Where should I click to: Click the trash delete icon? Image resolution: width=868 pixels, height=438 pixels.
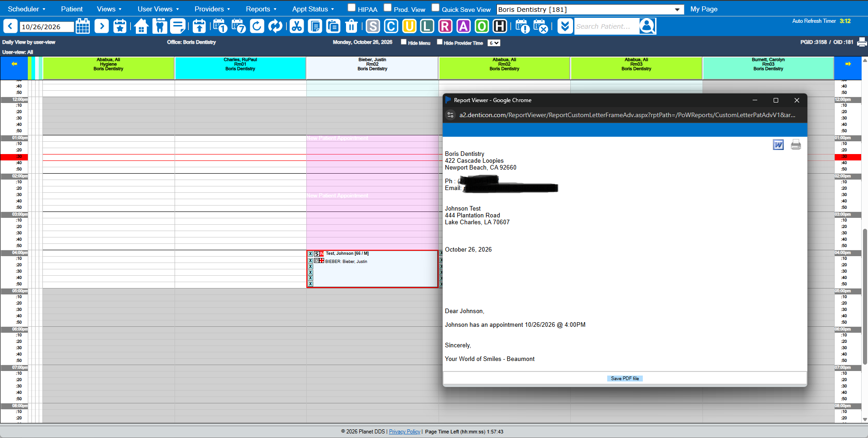[351, 26]
